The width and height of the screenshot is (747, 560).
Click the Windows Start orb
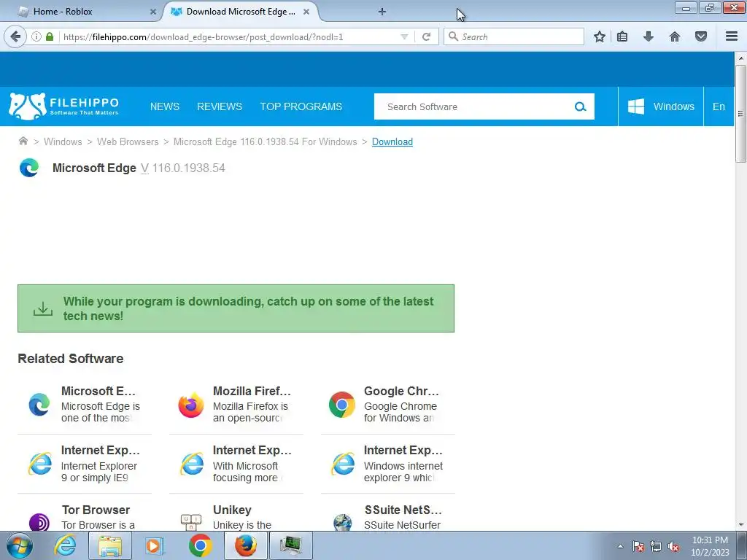[x=20, y=545]
